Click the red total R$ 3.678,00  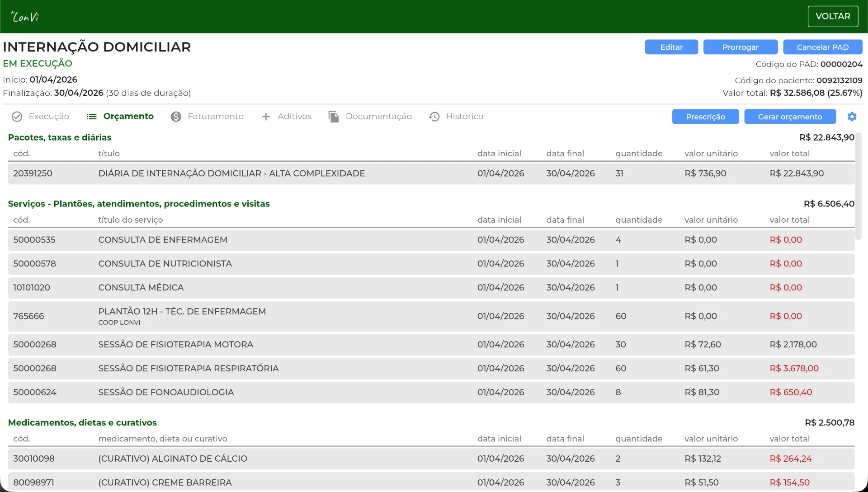(794, 369)
